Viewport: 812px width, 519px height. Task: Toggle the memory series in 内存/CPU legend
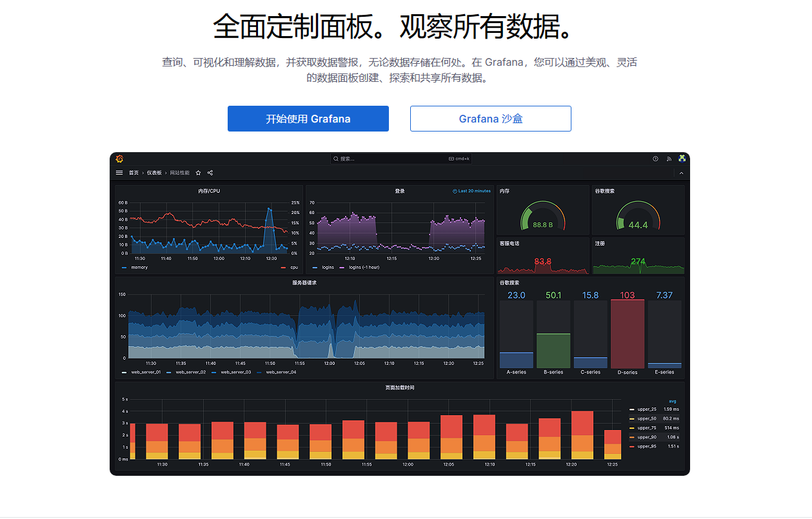coord(139,267)
